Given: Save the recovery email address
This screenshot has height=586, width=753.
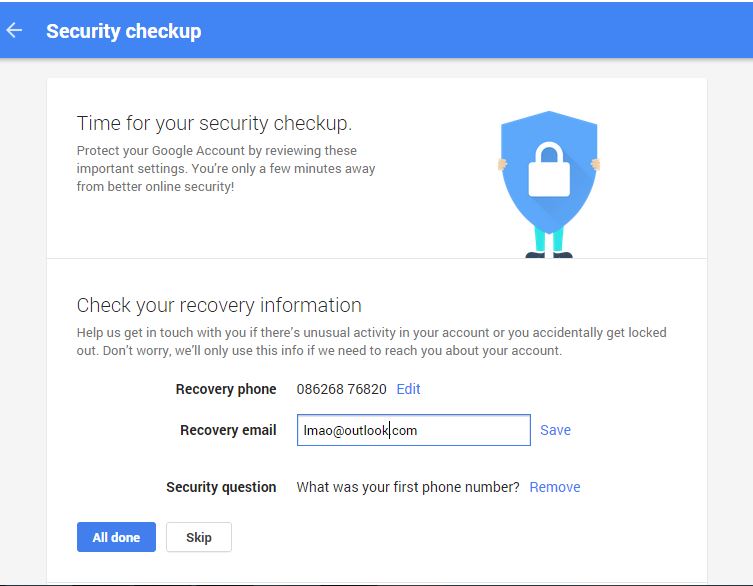Looking at the screenshot, I should pos(555,430).
